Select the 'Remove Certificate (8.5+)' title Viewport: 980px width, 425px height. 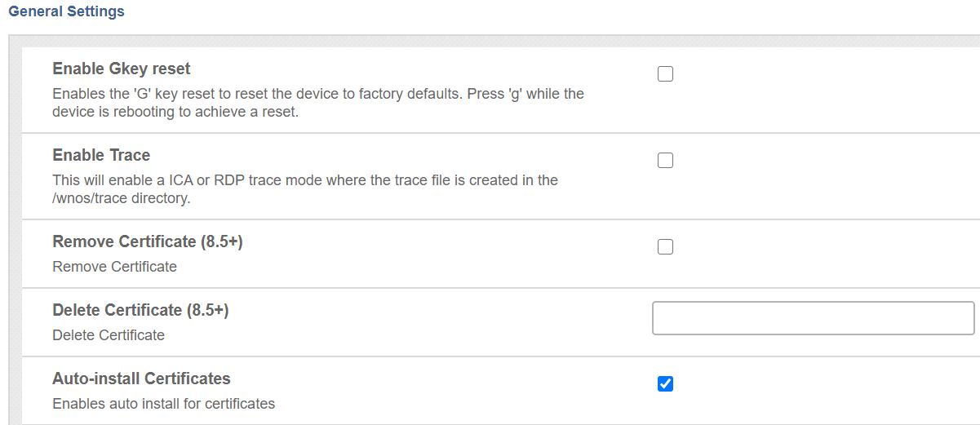tap(147, 241)
